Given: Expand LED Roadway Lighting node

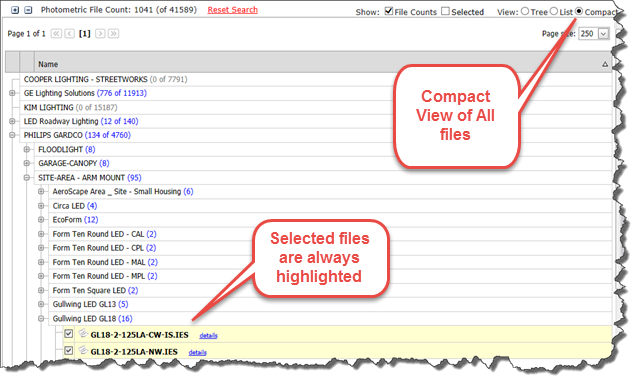Looking at the screenshot, I should pos(12,121).
